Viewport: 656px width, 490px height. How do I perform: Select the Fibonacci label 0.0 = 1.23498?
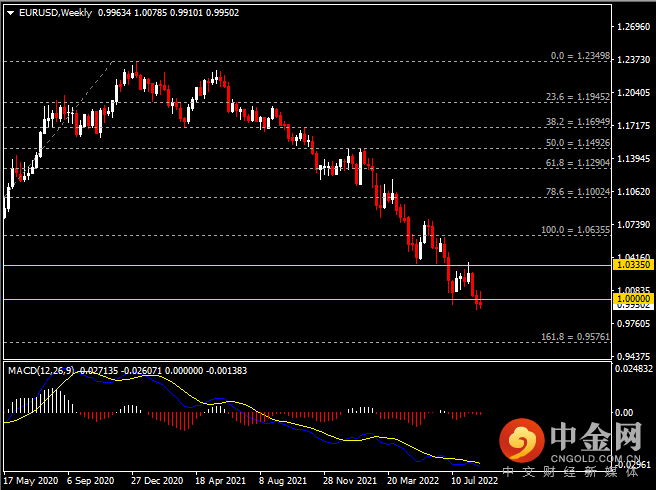580,56
